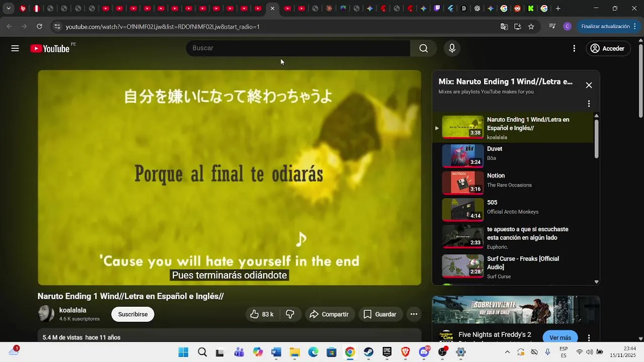Open Microsoft Word from taskbar
This screenshot has width=644, height=362.
[x=276, y=352]
